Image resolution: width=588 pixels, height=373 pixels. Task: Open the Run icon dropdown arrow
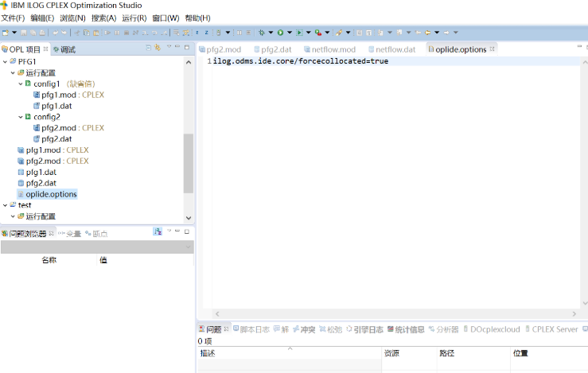point(290,33)
